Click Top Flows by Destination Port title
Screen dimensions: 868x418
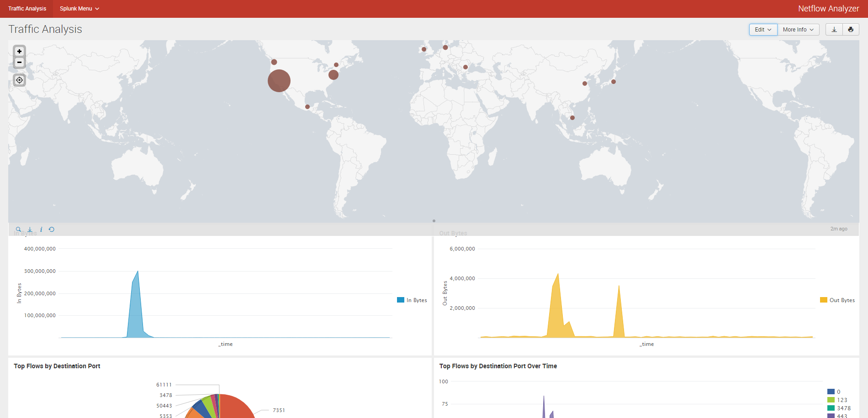click(x=57, y=366)
